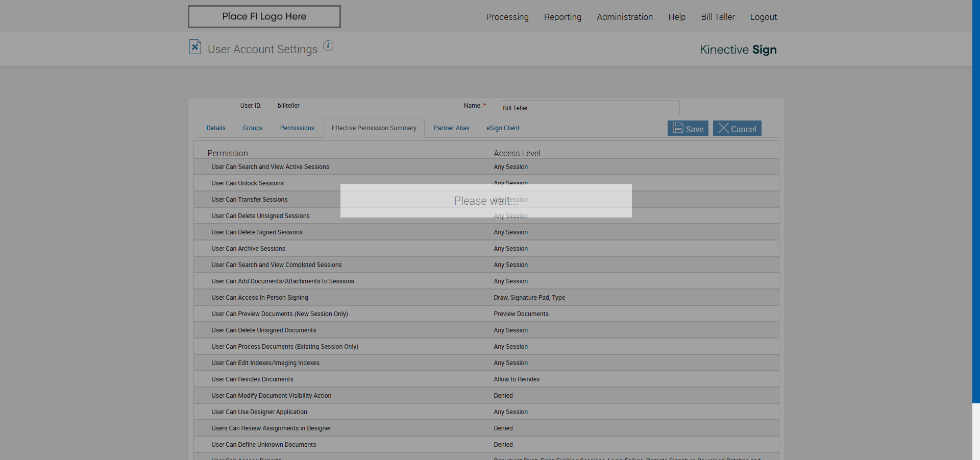Open the Administration menu
Image resolution: width=980 pixels, height=460 pixels.
(x=625, y=17)
